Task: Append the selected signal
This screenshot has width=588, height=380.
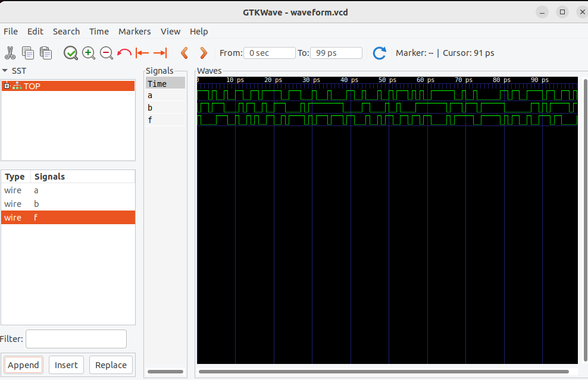Action: (23, 365)
